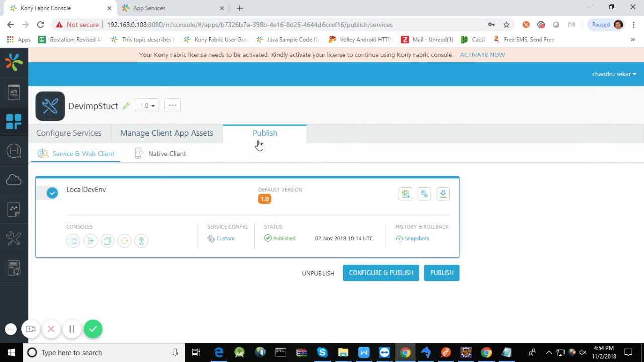Select Native Client subtab
The height and width of the screenshot is (362, 644).
[x=160, y=154]
